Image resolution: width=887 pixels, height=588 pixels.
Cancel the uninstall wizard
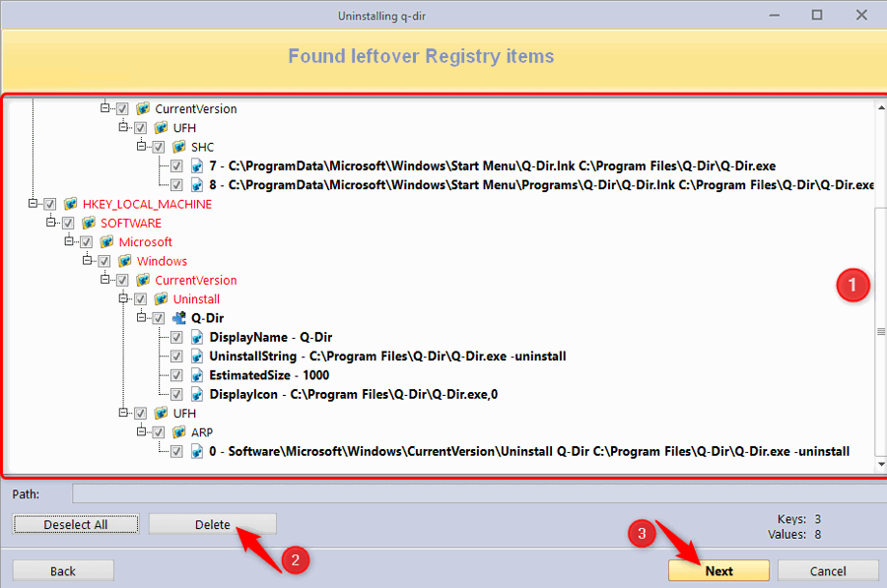click(828, 570)
